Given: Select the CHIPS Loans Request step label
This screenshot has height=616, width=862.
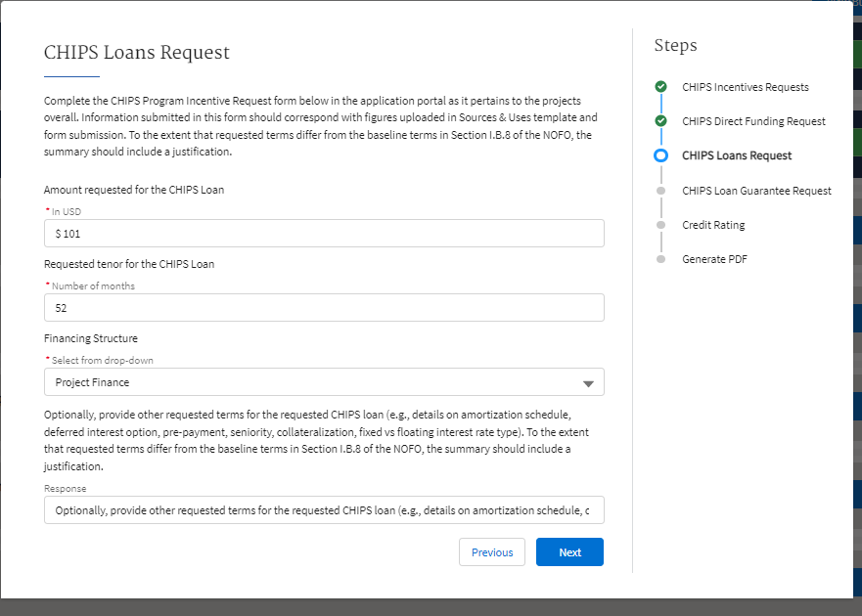Looking at the screenshot, I should 737,155.
